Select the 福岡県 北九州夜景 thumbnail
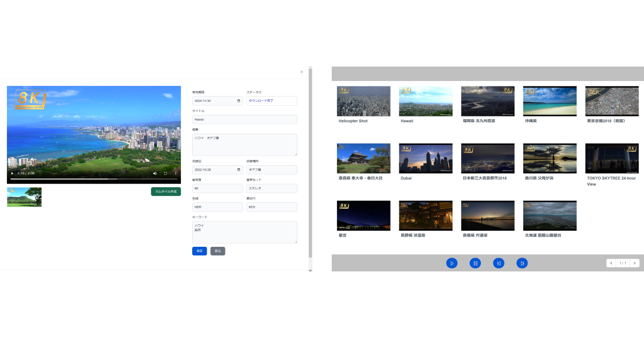 (488, 101)
